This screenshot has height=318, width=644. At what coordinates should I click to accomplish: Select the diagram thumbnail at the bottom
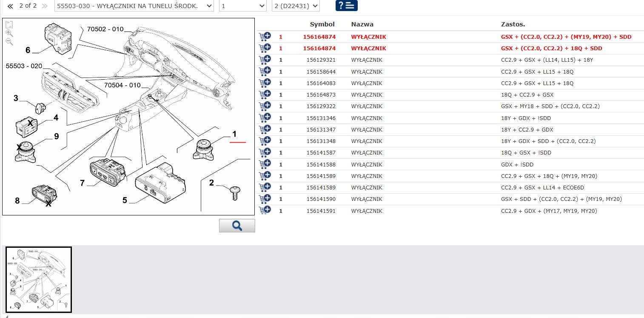pyautogui.click(x=39, y=280)
